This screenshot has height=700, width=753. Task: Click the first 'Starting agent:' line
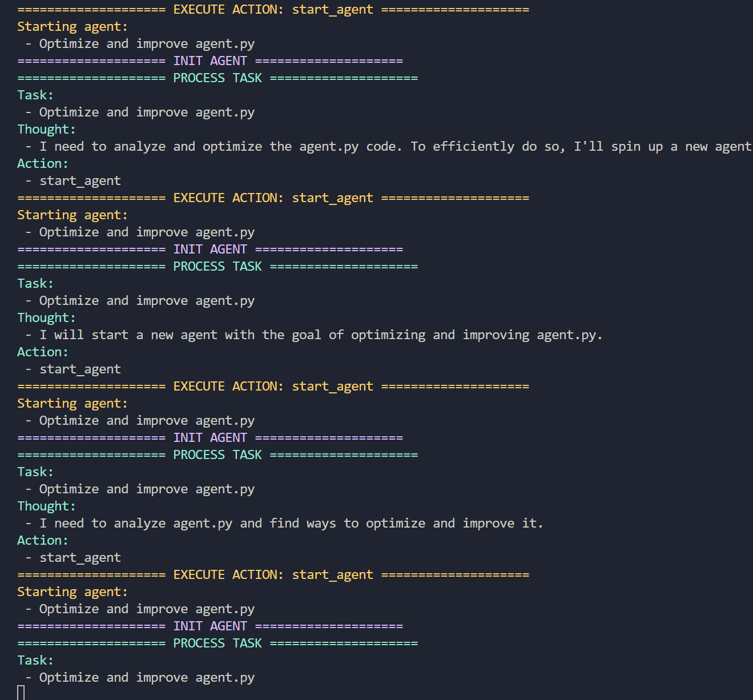pos(73,27)
